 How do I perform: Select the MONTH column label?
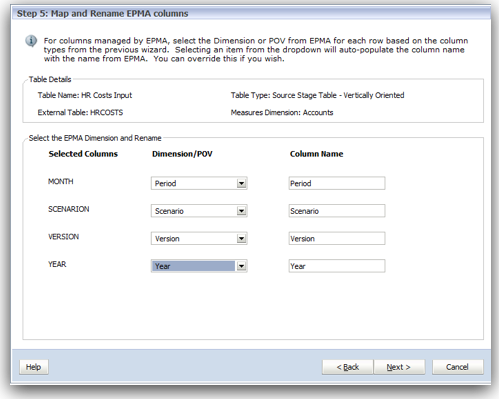point(61,181)
